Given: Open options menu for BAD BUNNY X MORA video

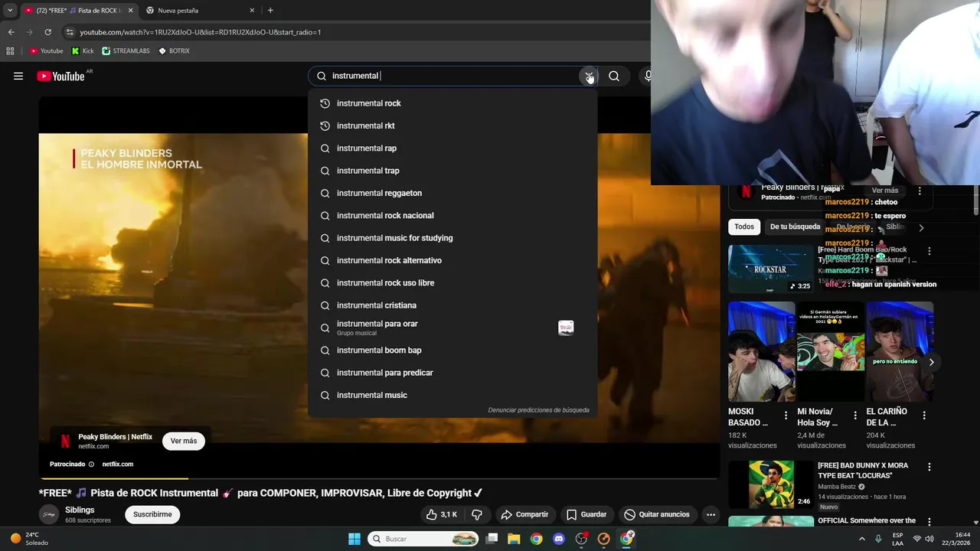Looking at the screenshot, I should [929, 467].
